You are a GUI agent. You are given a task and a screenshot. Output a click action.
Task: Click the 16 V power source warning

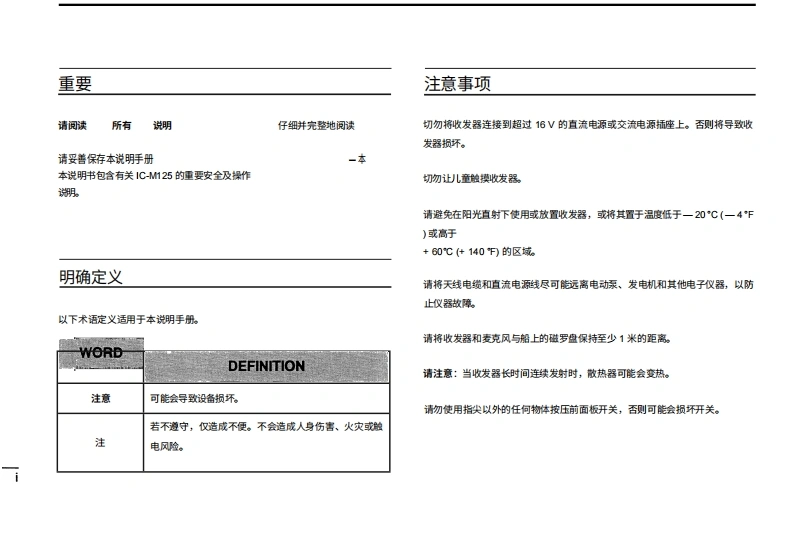pos(587,134)
